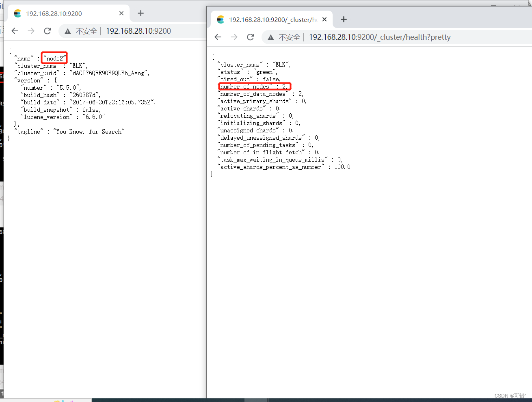This screenshot has height=402, width=532.
Task: Click the not-secure warning icon in left window
Action: pyautogui.click(x=68, y=31)
